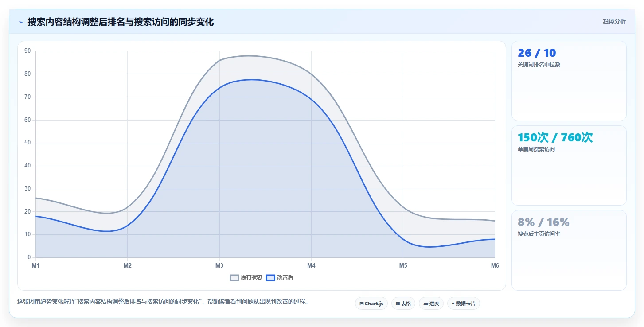Open the 关键词排名中位数 card label
Screen dimensions: 644x327
(x=539, y=65)
